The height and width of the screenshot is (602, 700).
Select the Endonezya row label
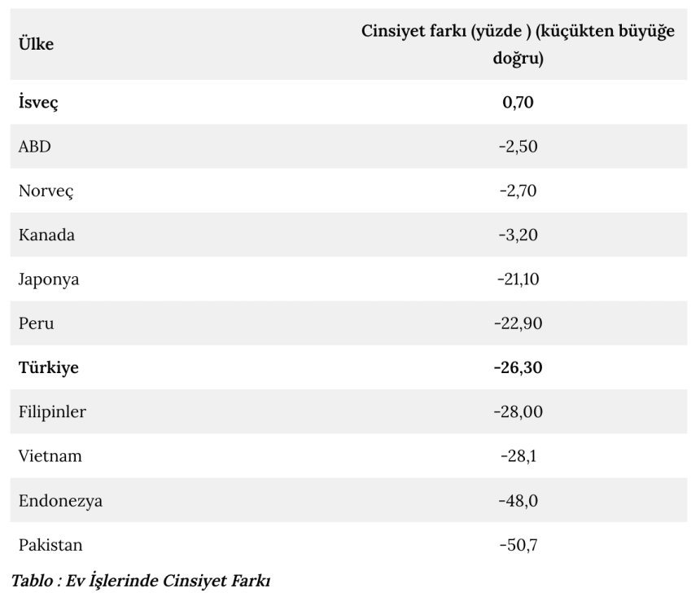tap(60, 500)
